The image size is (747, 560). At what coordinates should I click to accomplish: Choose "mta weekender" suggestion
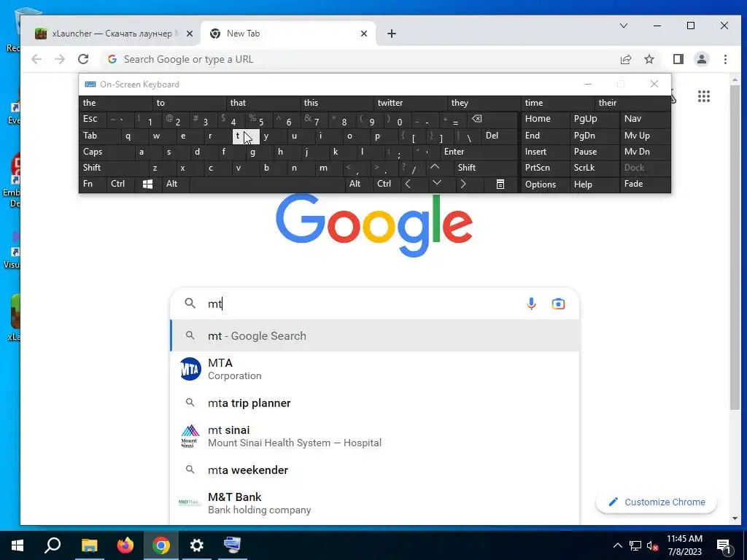click(375, 470)
